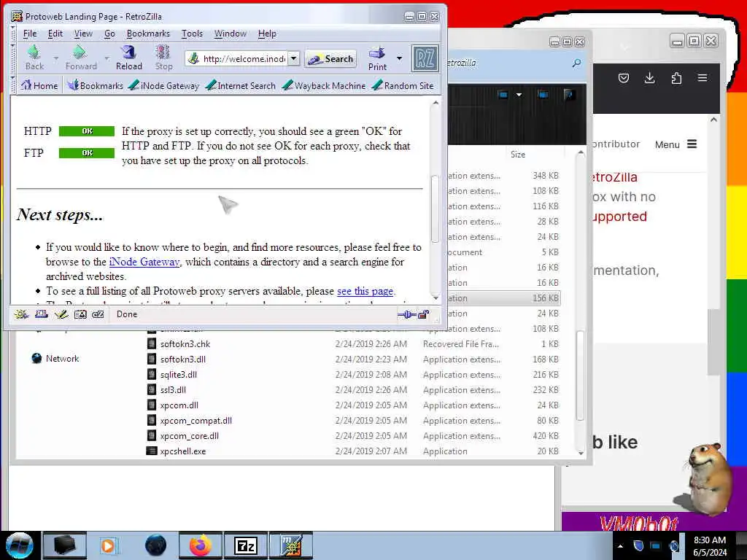This screenshot has height=560, width=747.
Task: Open the Go menu
Action: point(109,34)
